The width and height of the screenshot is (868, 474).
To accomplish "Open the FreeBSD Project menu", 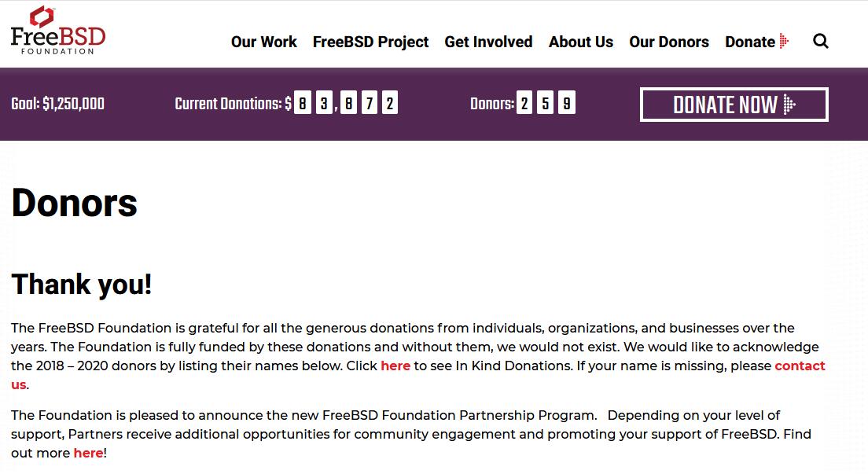I will point(370,42).
